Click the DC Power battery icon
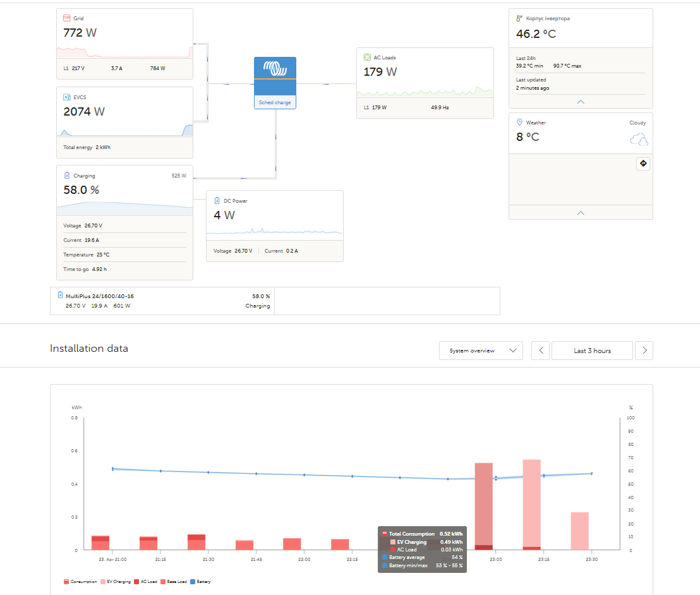Screen dimensions: 700x595 [217, 201]
